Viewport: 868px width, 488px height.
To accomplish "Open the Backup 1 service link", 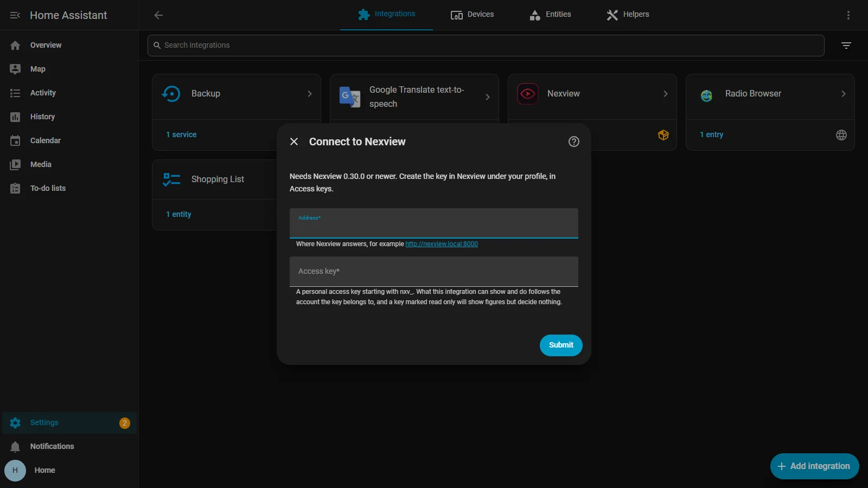I will (x=181, y=134).
